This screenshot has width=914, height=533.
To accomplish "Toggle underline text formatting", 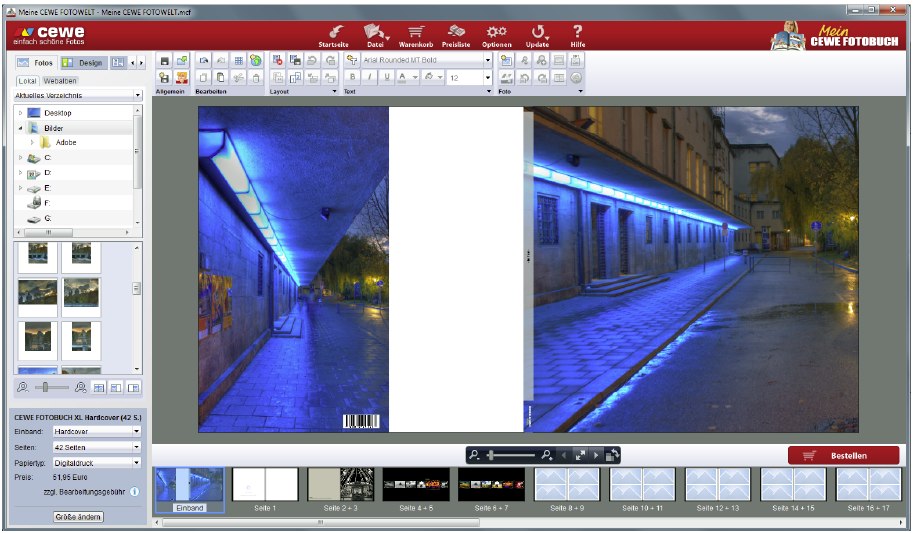I will click(386, 77).
